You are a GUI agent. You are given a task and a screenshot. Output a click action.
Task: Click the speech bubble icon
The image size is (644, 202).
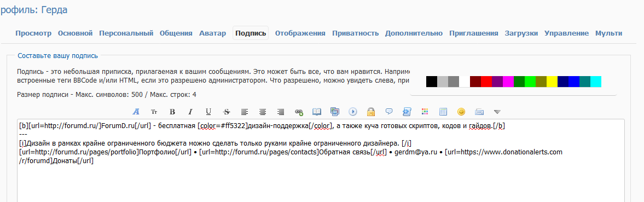pos(389,111)
